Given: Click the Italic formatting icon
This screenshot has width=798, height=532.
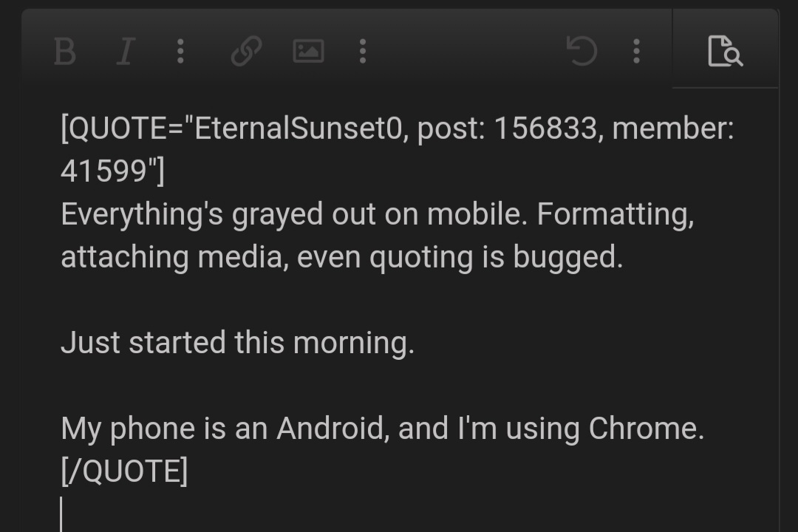Looking at the screenshot, I should point(126,51).
